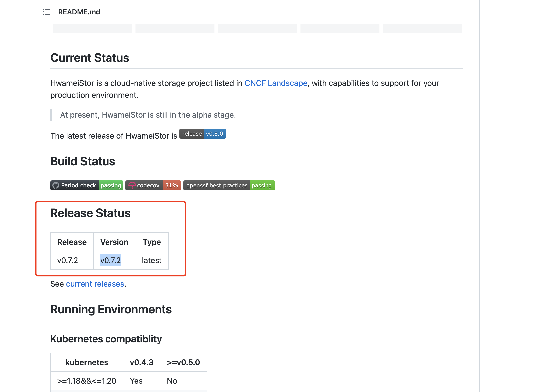The width and height of the screenshot is (534, 392).
Task: Click the Current Status heading anchor
Action: [x=90, y=58]
